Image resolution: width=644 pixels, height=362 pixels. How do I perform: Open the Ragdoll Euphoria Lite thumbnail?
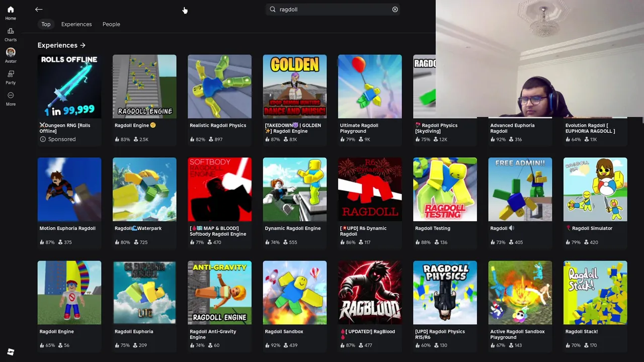click(x=144, y=293)
